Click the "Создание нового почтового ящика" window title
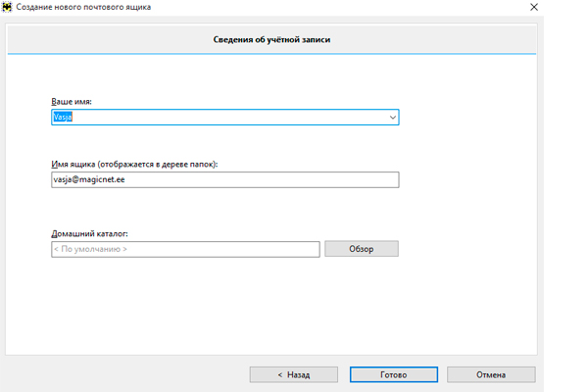Screen dimensions: 588x392 click(83, 7)
